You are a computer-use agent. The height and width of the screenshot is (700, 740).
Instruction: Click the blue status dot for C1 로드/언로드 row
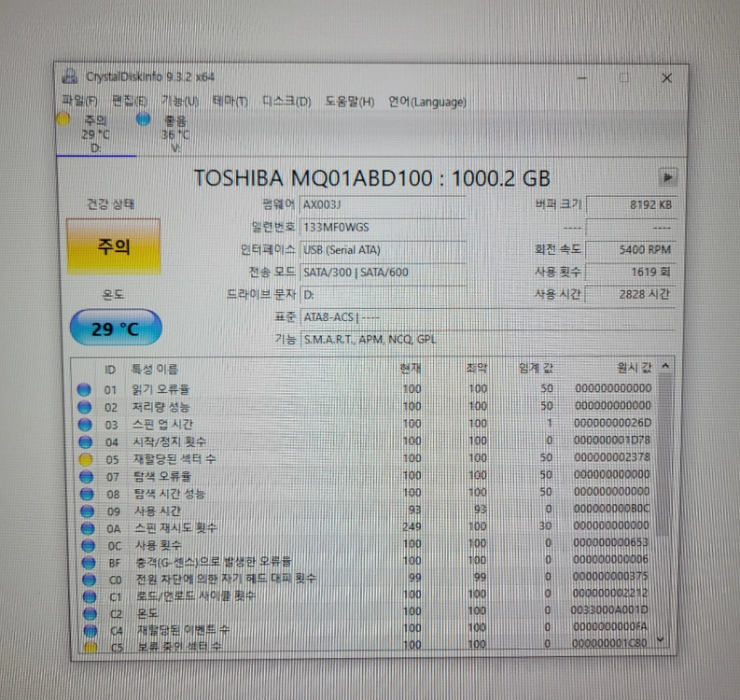[90, 596]
